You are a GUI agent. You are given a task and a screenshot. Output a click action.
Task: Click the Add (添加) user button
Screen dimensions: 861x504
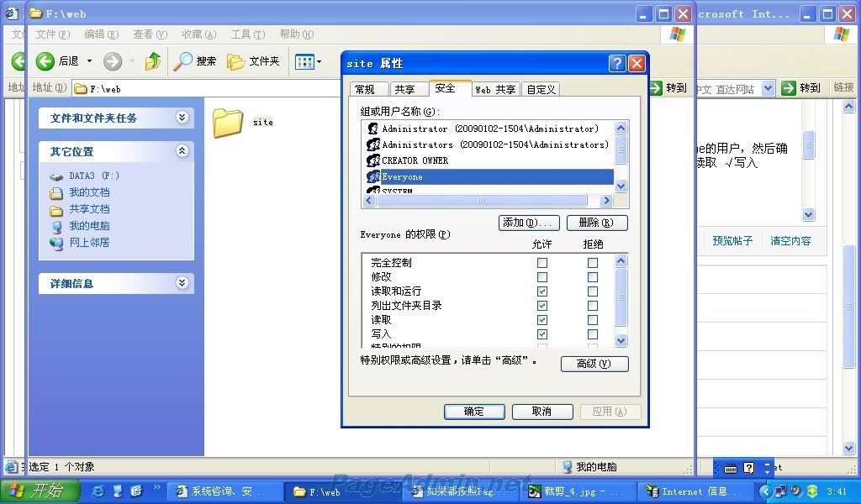[529, 223]
